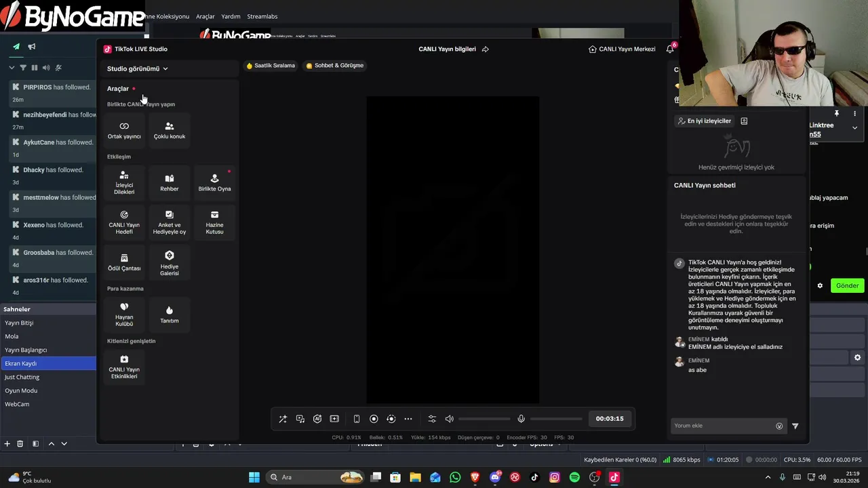Viewport: 868px width, 488px height.
Task: Click the media and music icon
Action: point(300,419)
